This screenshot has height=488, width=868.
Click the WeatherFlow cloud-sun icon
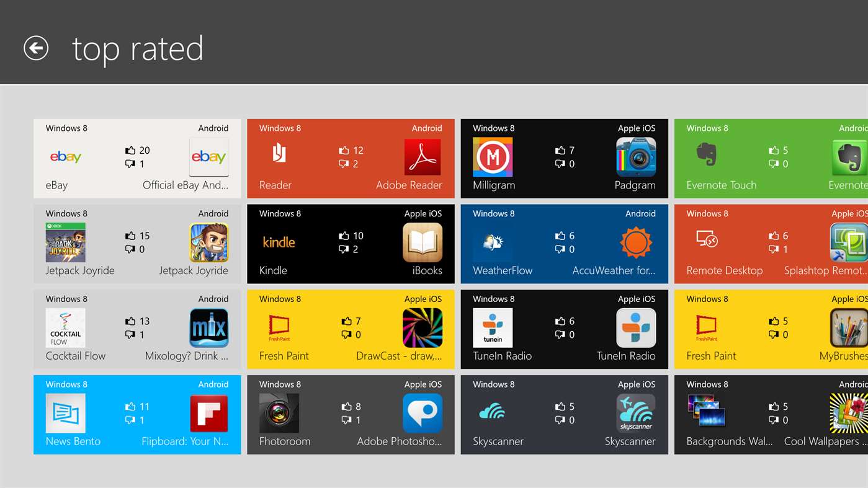pos(493,242)
